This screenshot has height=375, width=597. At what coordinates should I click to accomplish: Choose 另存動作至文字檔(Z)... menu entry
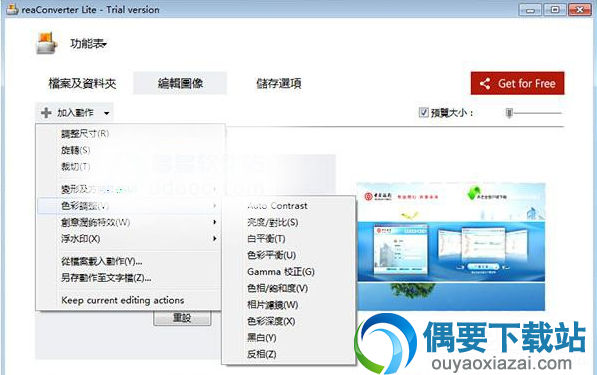click(x=129, y=278)
